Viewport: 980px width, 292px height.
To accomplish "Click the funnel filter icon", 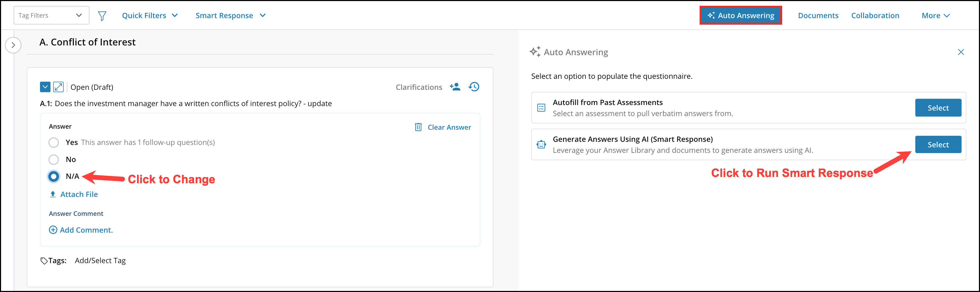I will pyautogui.click(x=102, y=15).
